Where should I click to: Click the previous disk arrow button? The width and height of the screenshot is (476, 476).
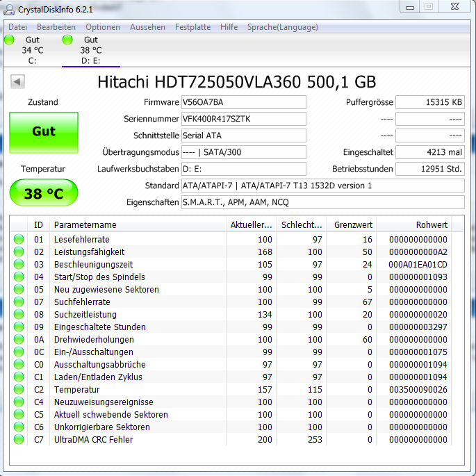pyautogui.click(x=17, y=81)
